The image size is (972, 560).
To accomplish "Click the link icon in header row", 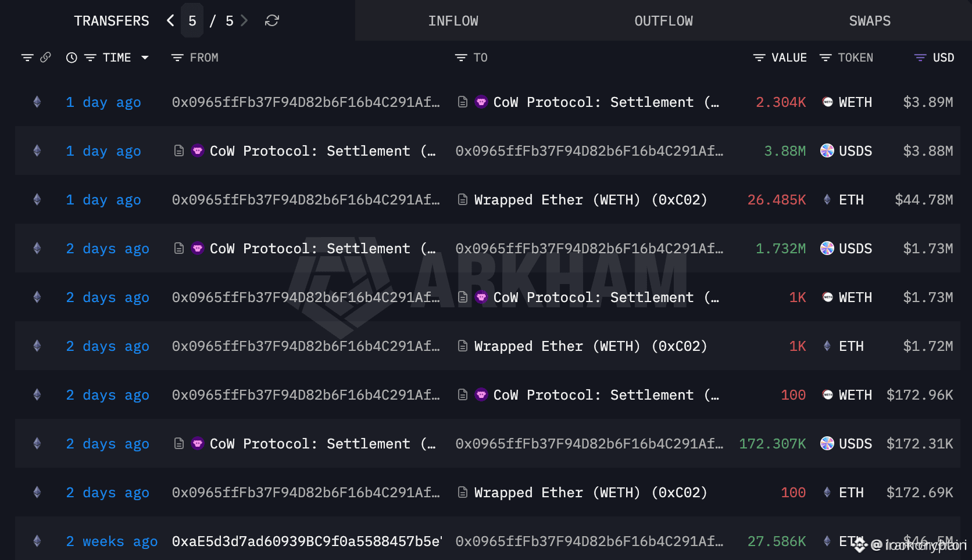I will [45, 58].
